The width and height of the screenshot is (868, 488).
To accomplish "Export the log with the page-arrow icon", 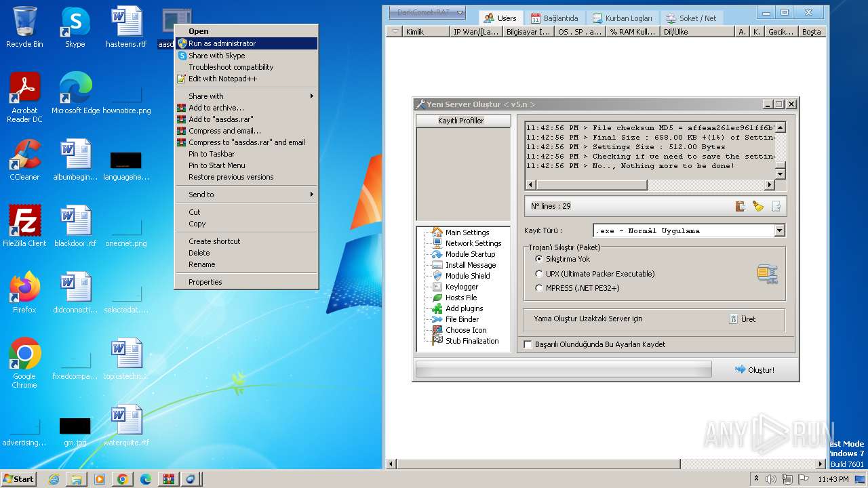I will (776, 206).
